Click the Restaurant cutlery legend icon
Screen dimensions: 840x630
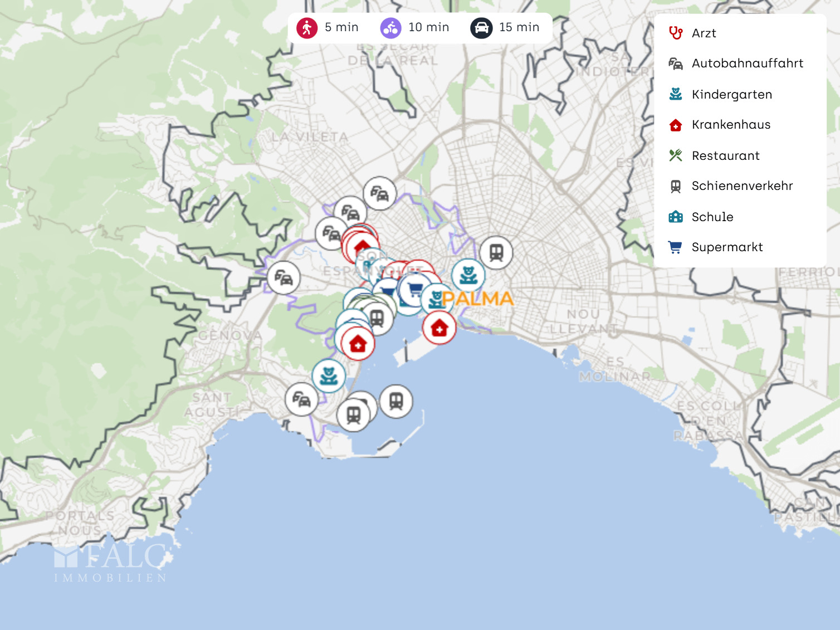(676, 155)
